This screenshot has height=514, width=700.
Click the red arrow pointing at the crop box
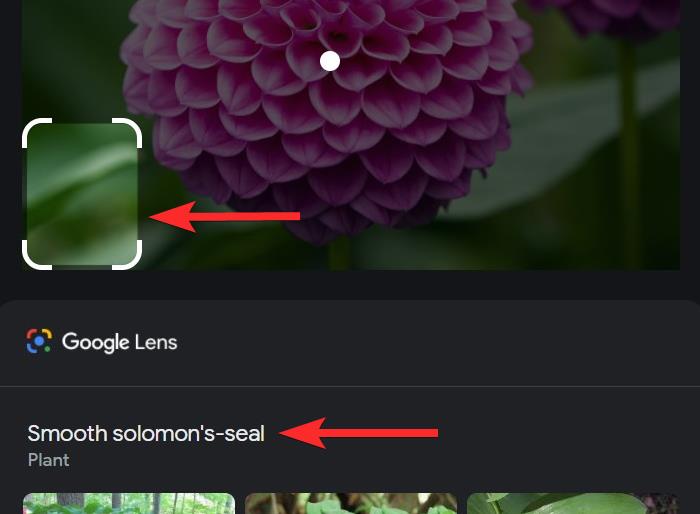click(225, 217)
